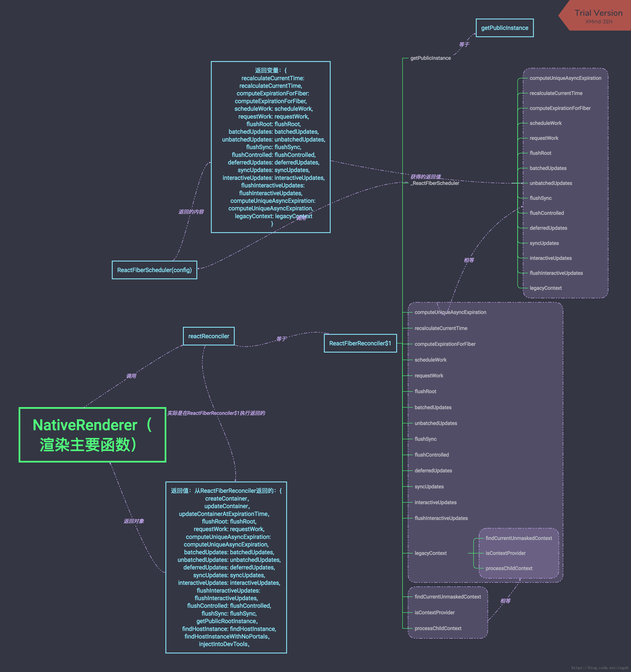Click the _ReactFiberScheduler branch label
The height and width of the screenshot is (672, 631).
pos(435,183)
